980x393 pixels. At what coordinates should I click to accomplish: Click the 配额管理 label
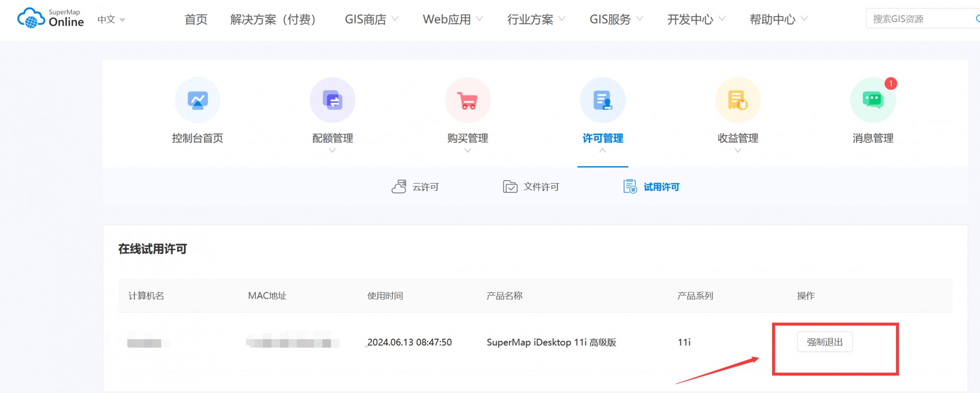point(333,138)
